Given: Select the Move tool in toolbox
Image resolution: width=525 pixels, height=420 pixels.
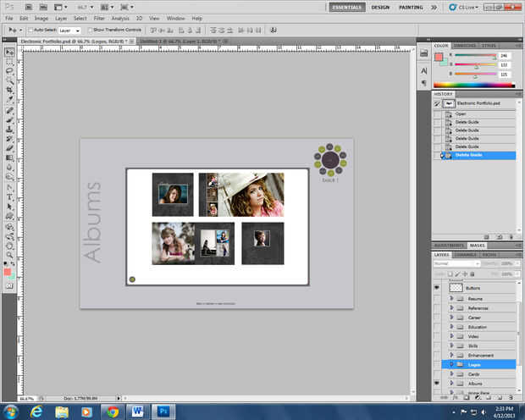Looking at the screenshot, I should [x=9, y=52].
